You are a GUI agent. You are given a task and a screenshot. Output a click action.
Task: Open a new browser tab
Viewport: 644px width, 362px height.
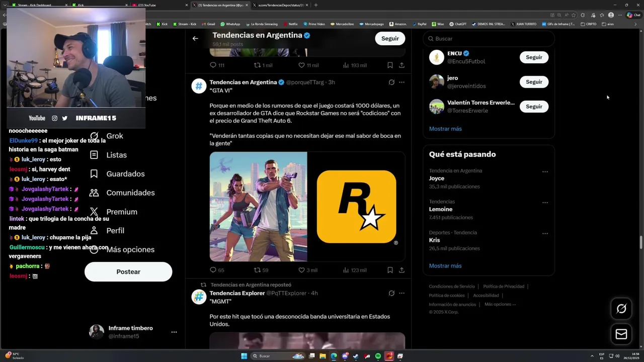pyautogui.click(x=316, y=5)
